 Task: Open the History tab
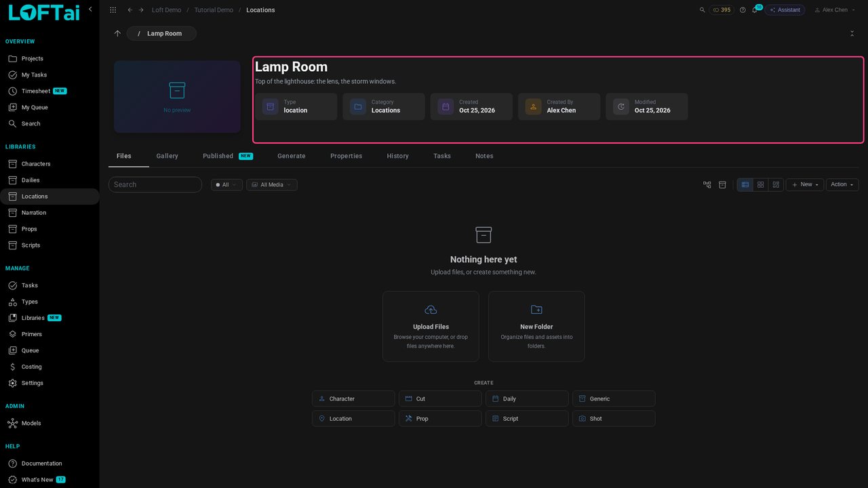397,156
